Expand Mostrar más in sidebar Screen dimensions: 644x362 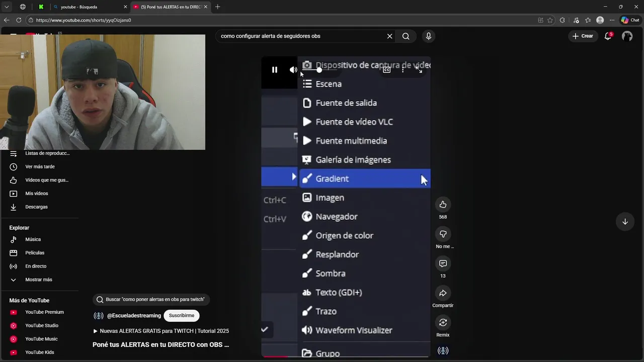click(x=39, y=280)
